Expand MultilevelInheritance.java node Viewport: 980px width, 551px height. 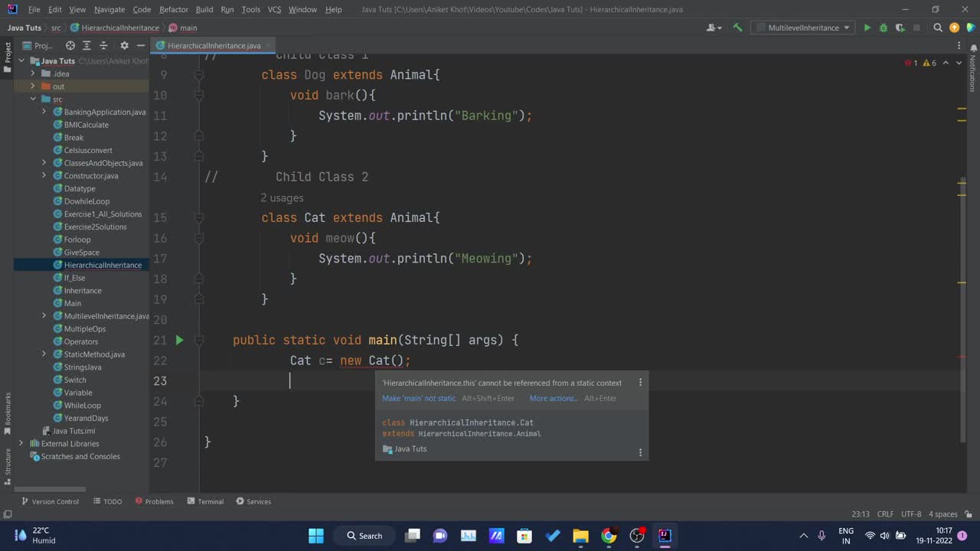point(44,316)
